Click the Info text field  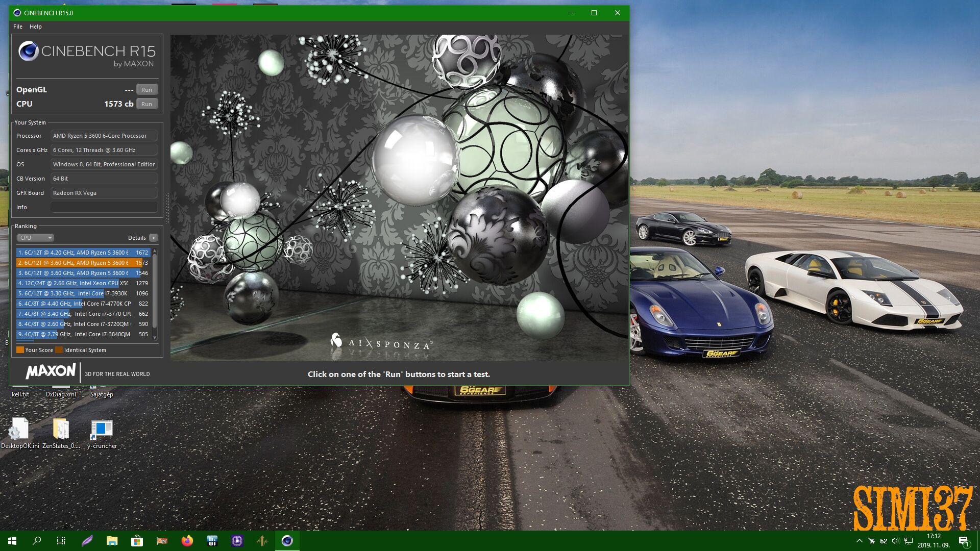click(x=104, y=207)
